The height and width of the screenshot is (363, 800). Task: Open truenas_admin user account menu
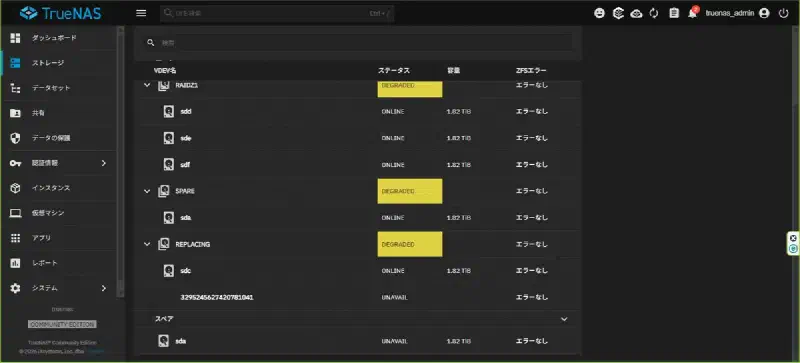point(737,14)
